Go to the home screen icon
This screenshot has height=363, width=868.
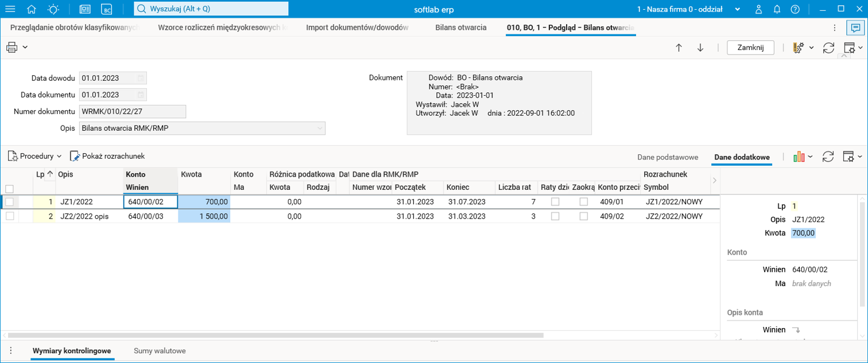click(x=32, y=9)
